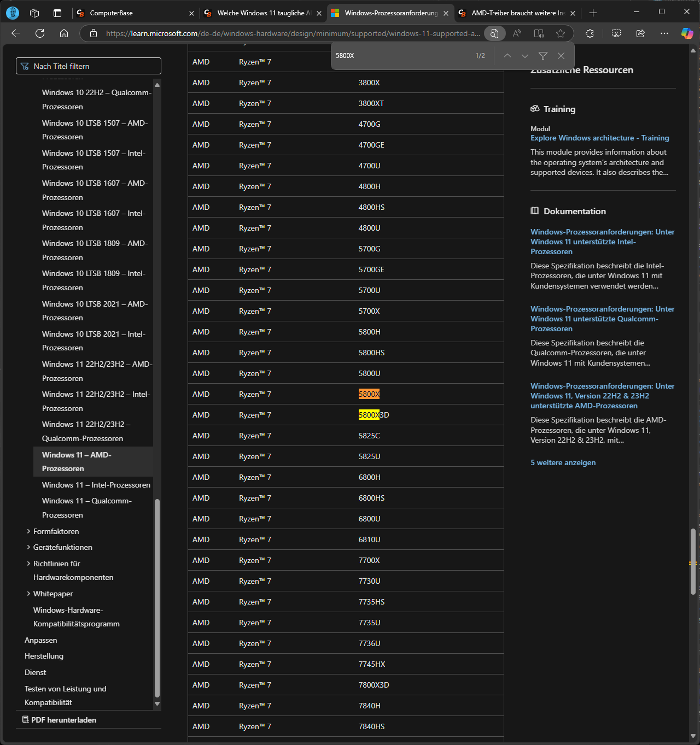The width and height of the screenshot is (700, 745).
Task: Open find filter options funnel icon
Action: pyautogui.click(x=543, y=56)
